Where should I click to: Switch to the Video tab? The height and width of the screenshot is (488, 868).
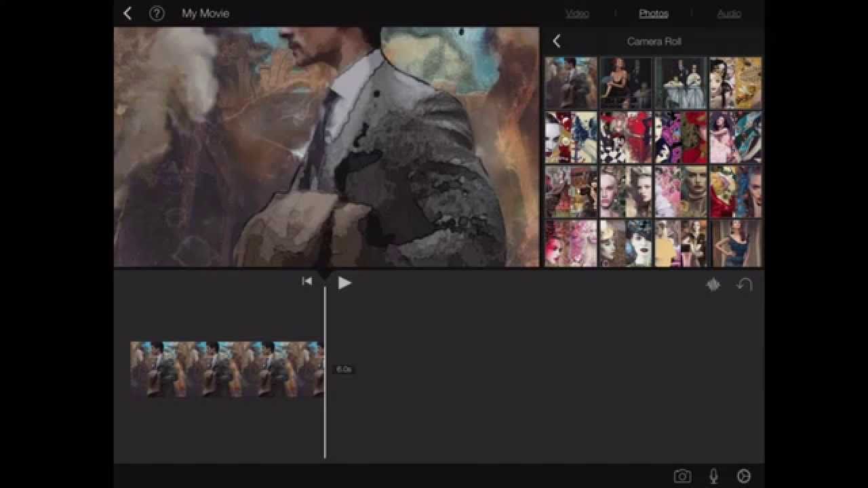(577, 14)
